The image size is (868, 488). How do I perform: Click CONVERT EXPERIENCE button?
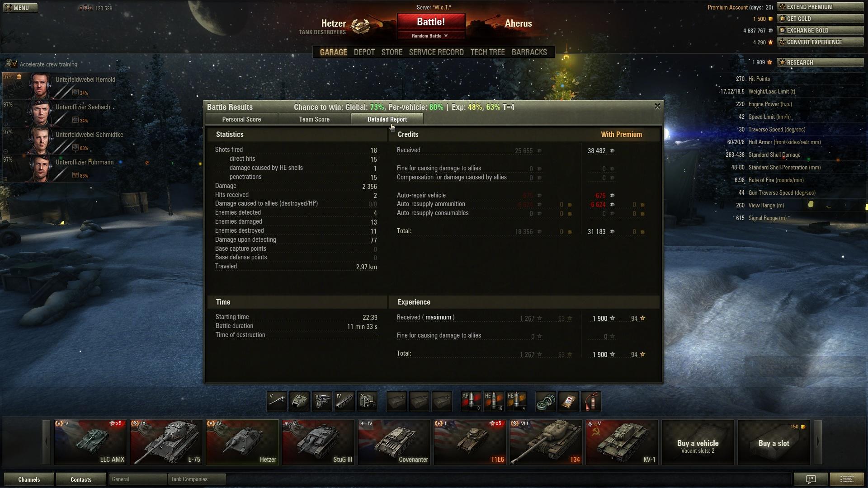click(820, 42)
